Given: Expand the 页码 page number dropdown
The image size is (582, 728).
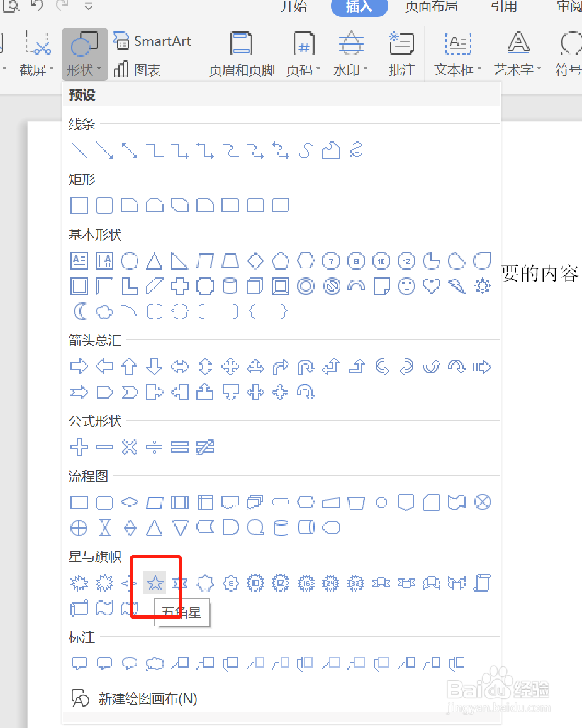Looking at the screenshot, I should [x=303, y=53].
